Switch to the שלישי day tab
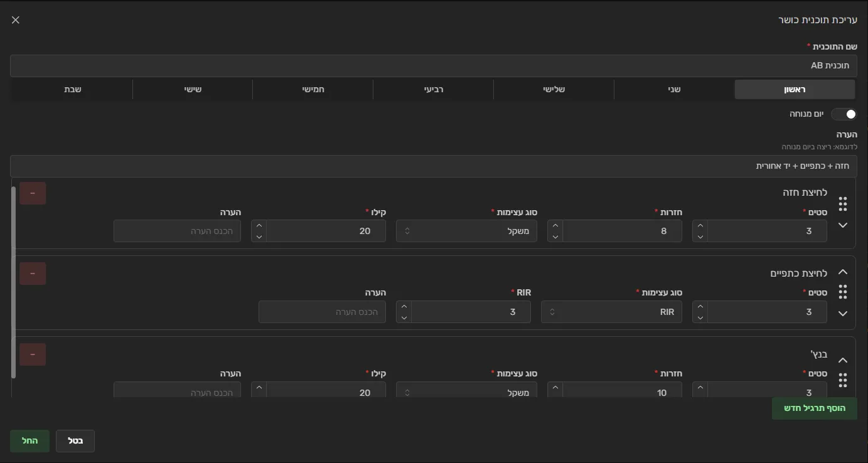The height and width of the screenshot is (463, 868). pyautogui.click(x=554, y=89)
